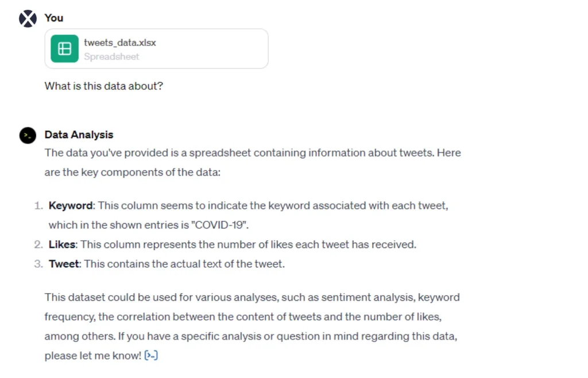
Task: Open the tweets_data.xlsx file name
Action: click(x=120, y=42)
